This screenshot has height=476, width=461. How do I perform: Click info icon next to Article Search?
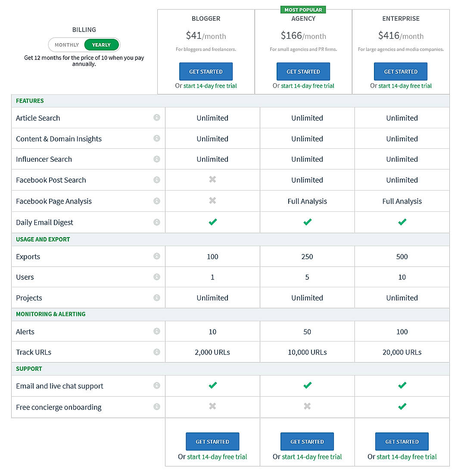pyautogui.click(x=157, y=118)
